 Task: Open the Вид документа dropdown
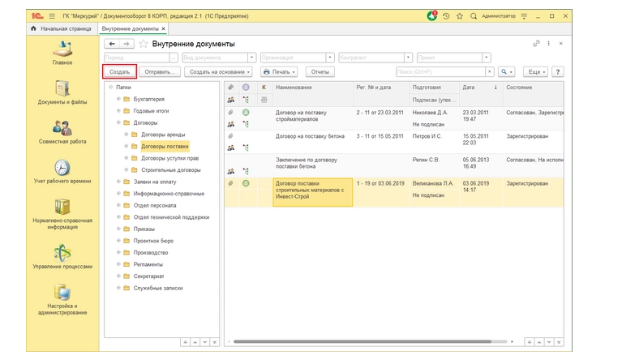click(251, 58)
